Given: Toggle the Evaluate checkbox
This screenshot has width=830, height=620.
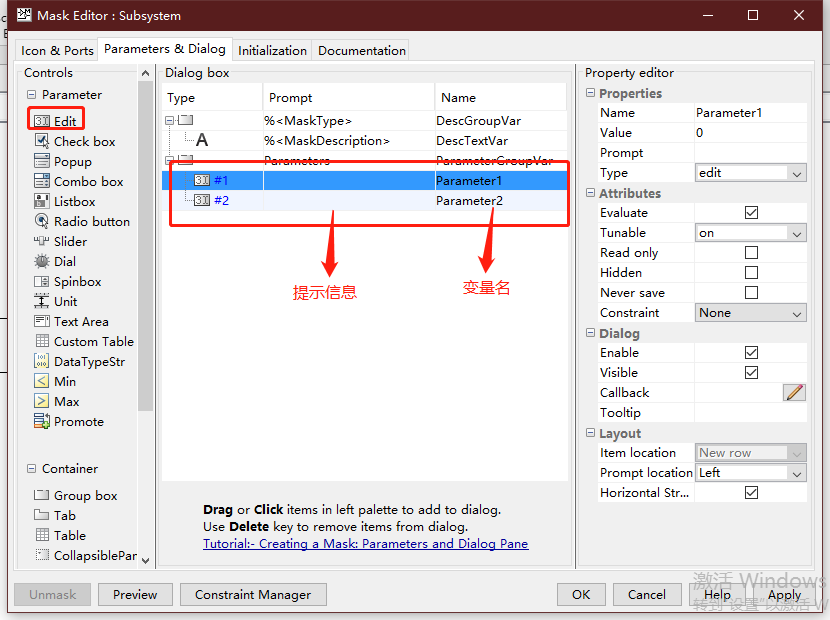Looking at the screenshot, I should tap(751, 212).
